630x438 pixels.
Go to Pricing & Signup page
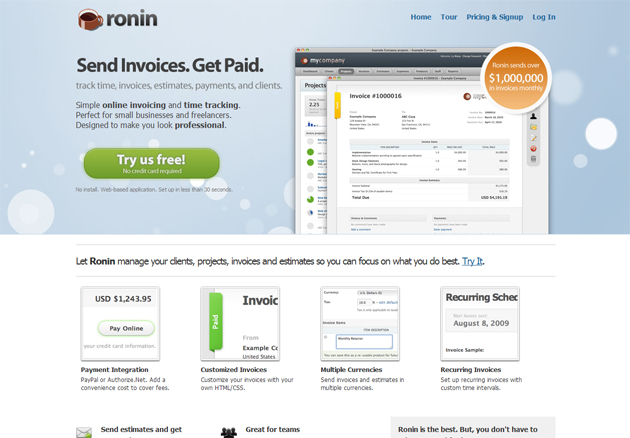click(495, 17)
